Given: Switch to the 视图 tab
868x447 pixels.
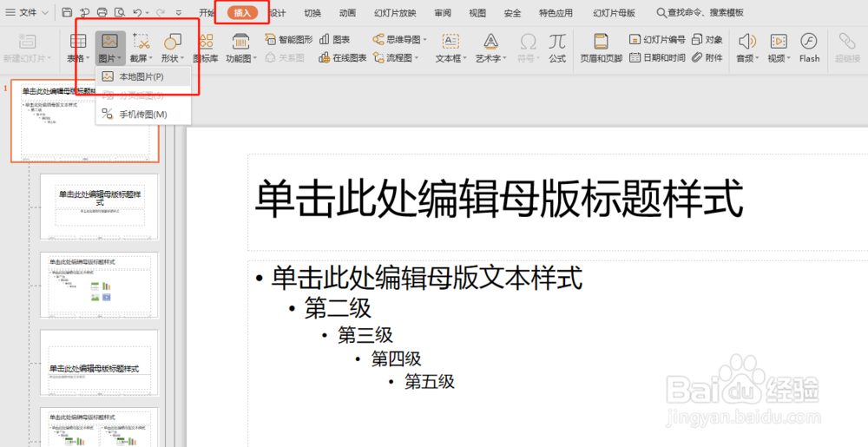Looking at the screenshot, I should coord(477,13).
